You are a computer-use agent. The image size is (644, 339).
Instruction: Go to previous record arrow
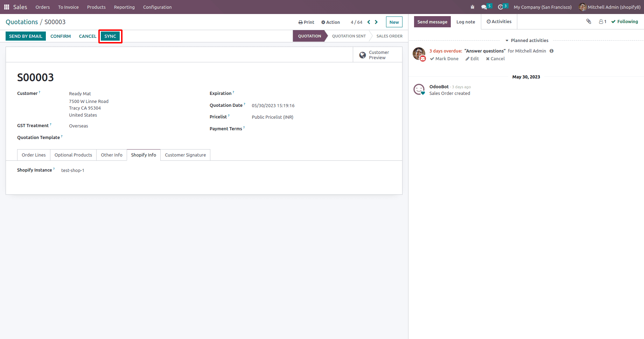(369, 22)
